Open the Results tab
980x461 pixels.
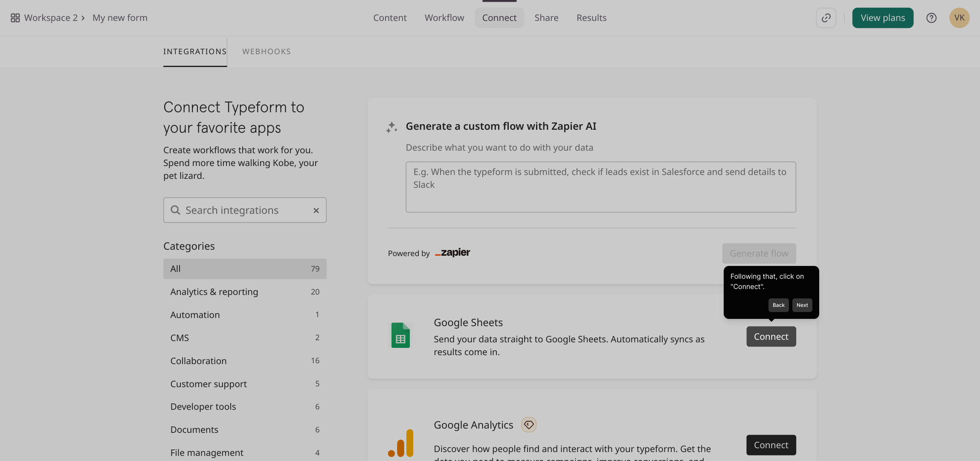coord(591,18)
